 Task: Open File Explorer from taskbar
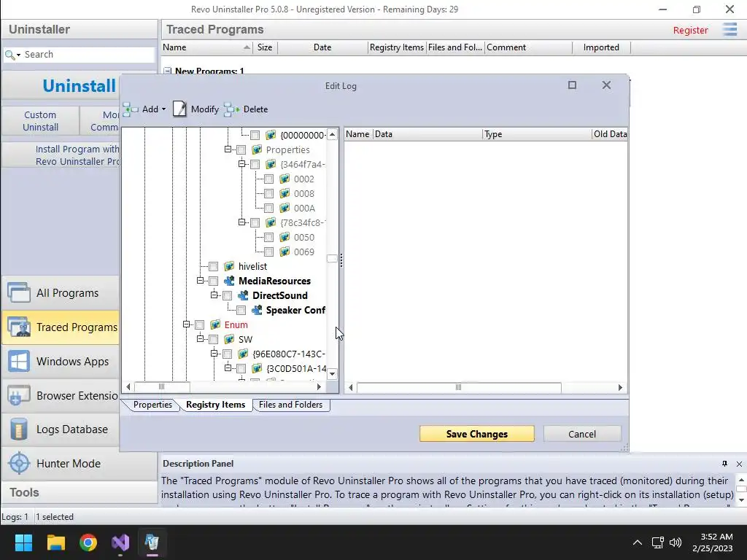(55, 542)
